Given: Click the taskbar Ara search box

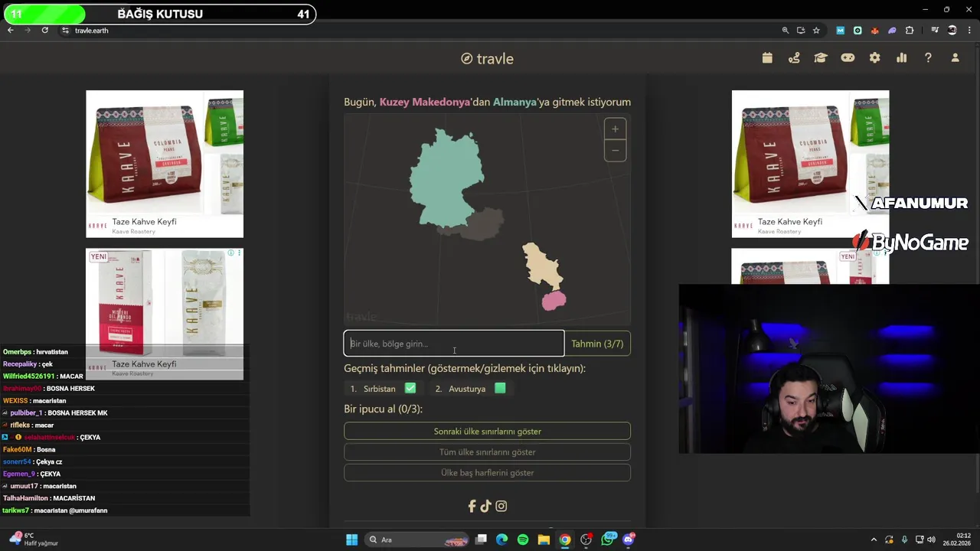Looking at the screenshot, I should (417, 540).
